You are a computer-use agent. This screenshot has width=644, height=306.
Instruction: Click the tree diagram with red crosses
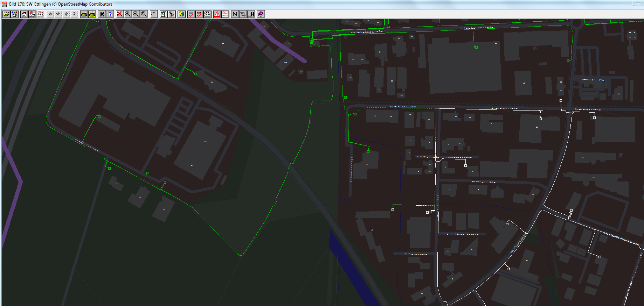172,14
